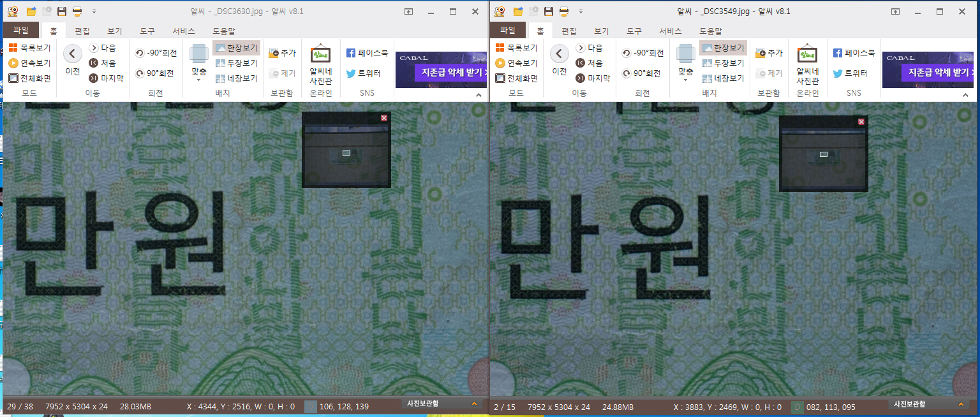
Task: Click 추가 in the _DSC3549 window's 보관함 group
Action: pos(769,53)
